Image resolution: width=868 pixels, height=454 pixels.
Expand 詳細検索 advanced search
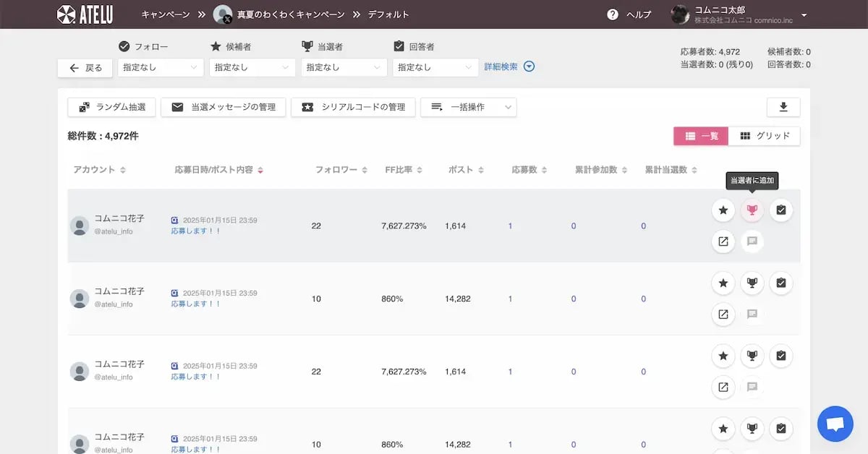[x=509, y=67]
